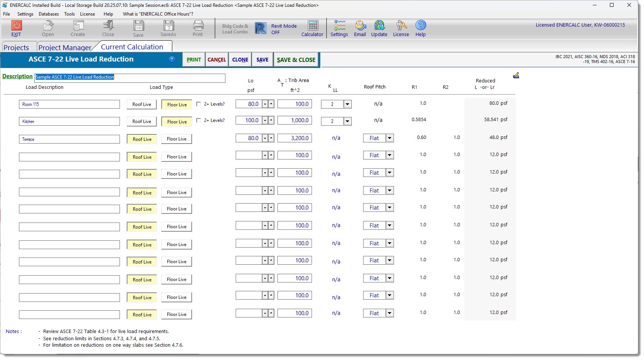The image size is (644, 360).
Task: Toggle Revit Mode icon
Action: point(261,28)
